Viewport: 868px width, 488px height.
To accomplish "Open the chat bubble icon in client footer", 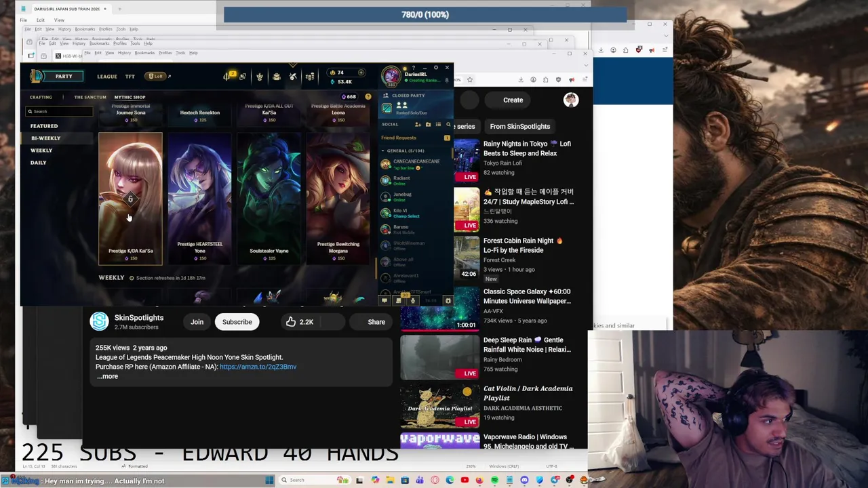I will 384,300.
